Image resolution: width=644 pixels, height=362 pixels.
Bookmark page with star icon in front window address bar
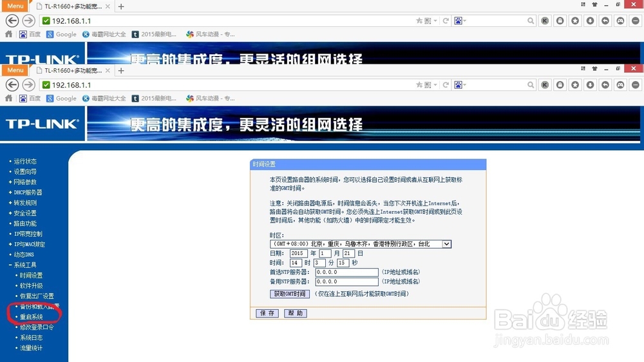[419, 85]
